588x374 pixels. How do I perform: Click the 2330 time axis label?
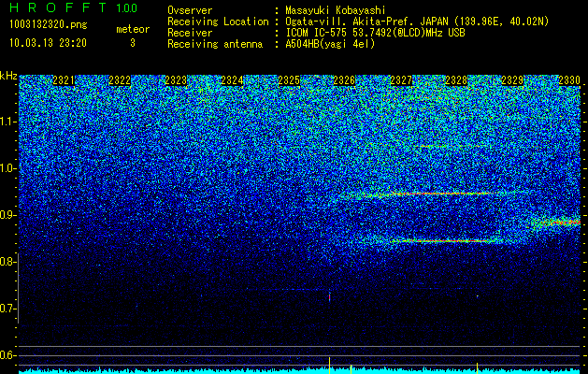pyautogui.click(x=569, y=80)
